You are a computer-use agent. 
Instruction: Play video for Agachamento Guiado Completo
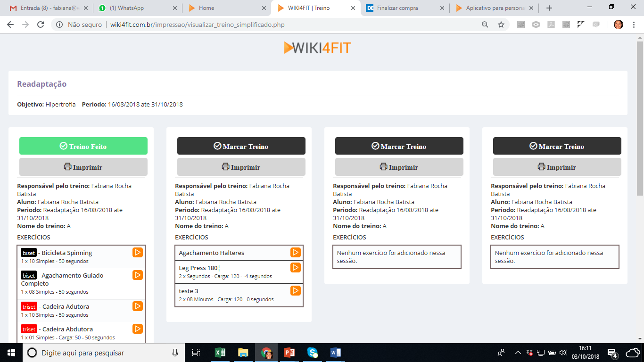(138, 275)
